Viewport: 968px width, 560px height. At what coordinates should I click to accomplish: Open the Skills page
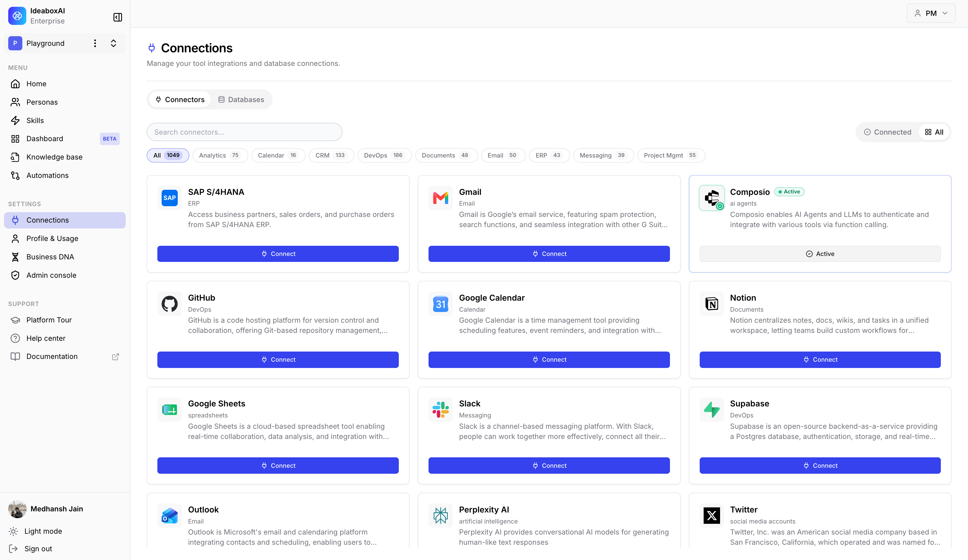pos(65,120)
